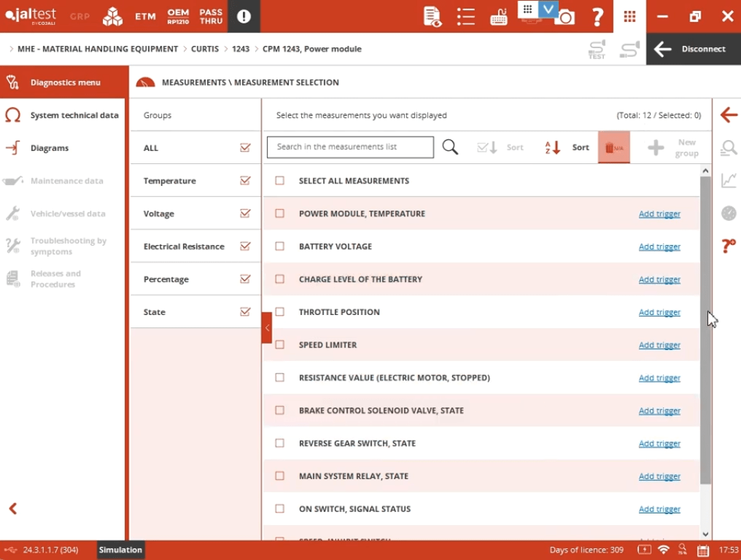Click the red trash delete icon

613,147
